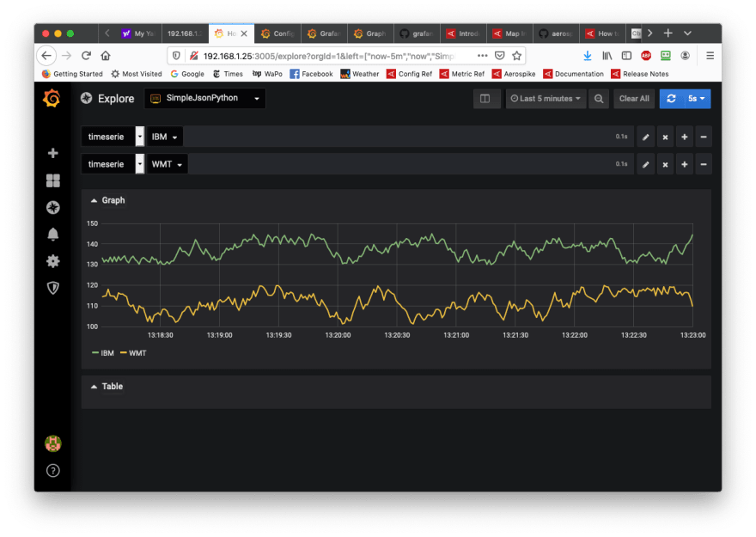Image resolution: width=756 pixels, height=537 pixels.
Task: Split the Explore view with the split icon
Action: click(x=485, y=99)
